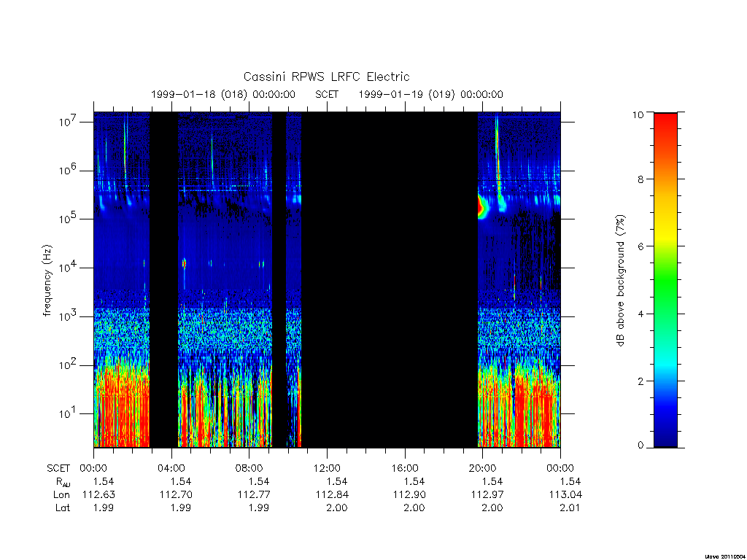Image resolution: width=747 pixels, height=560 pixels.
Task: Click the colorbar label "dB above background (7%)"
Action: [620, 281]
